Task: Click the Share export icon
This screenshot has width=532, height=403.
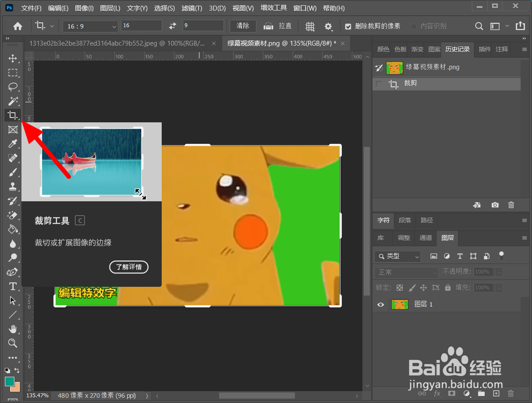Action: click(520, 26)
